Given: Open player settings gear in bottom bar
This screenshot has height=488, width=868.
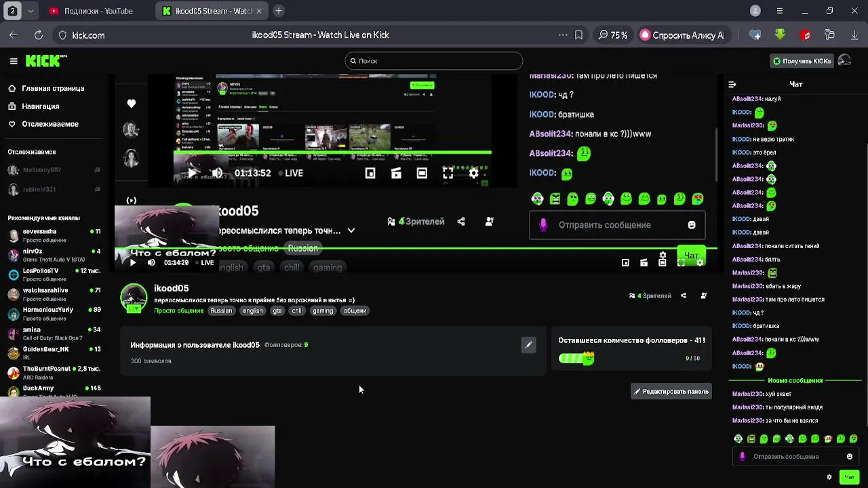Looking at the screenshot, I should (700, 263).
